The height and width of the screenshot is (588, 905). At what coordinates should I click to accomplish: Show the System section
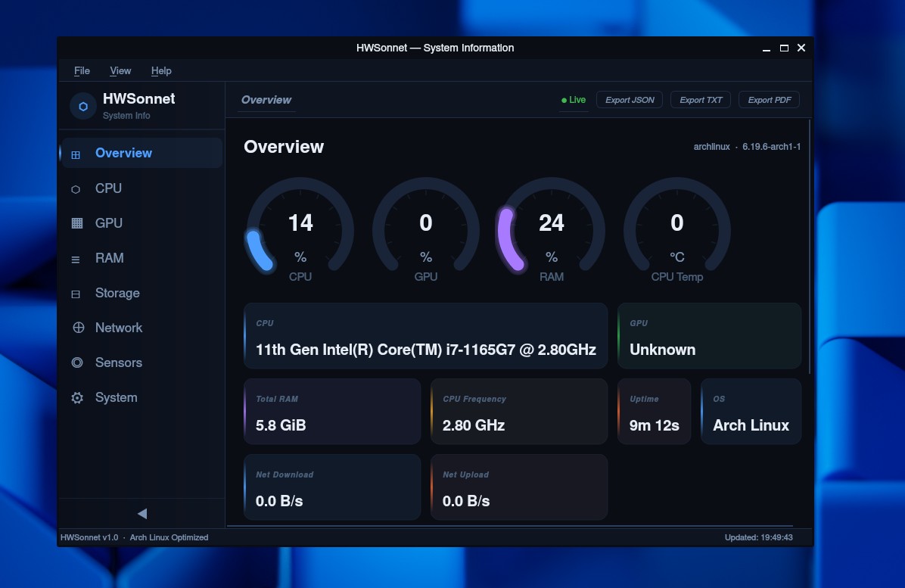pos(142,397)
